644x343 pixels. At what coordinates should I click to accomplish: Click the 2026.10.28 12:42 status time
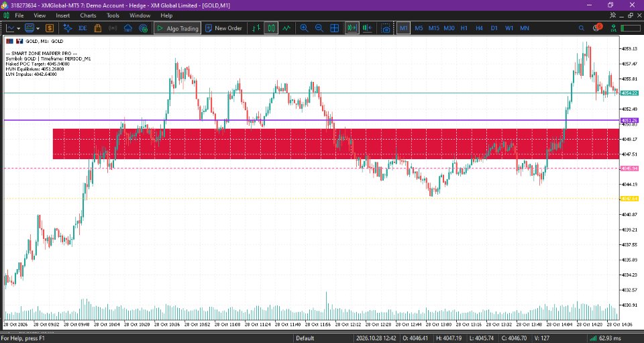[x=376, y=338]
